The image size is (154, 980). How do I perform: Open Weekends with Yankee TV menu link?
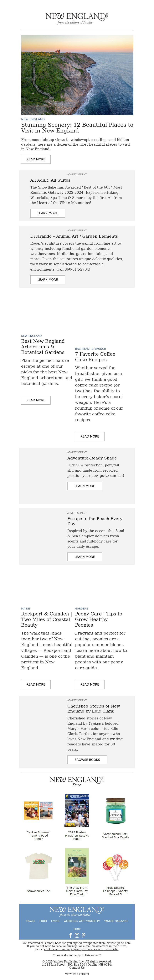point(82,921)
